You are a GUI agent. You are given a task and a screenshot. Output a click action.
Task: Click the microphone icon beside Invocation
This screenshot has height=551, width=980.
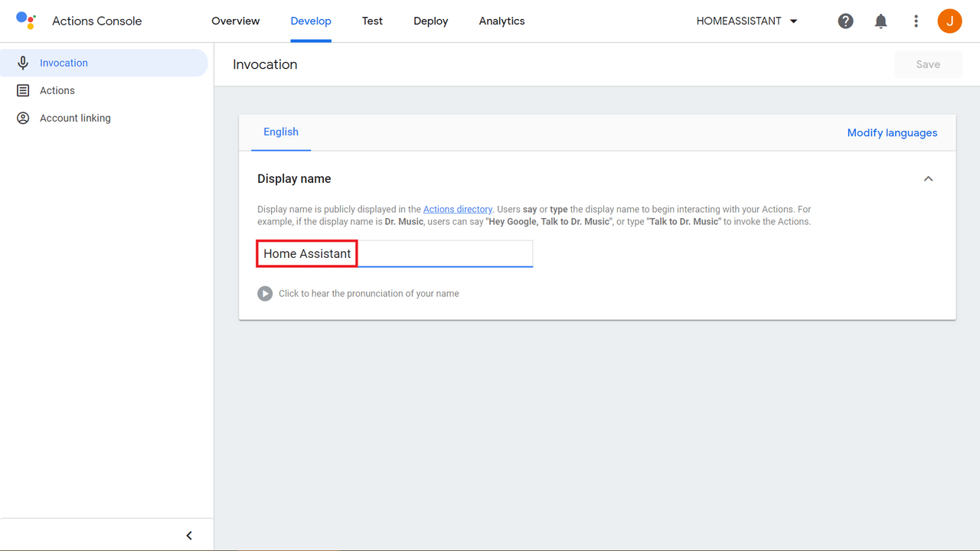[23, 63]
